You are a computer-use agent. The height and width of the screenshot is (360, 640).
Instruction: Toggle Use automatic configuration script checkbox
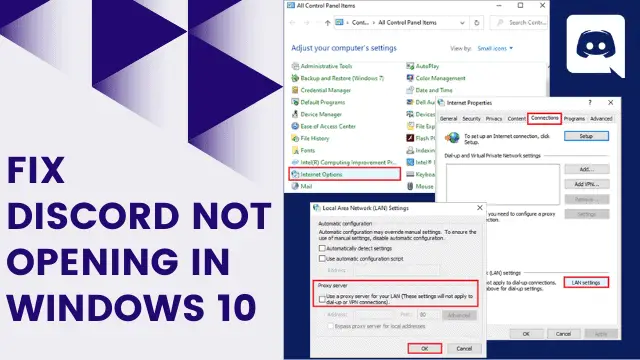coord(322,258)
